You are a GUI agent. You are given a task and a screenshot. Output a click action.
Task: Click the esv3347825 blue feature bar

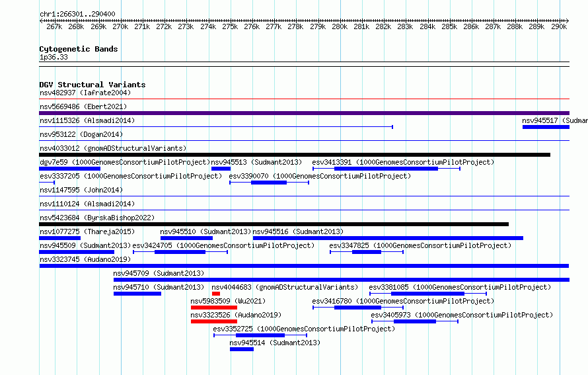point(367,252)
